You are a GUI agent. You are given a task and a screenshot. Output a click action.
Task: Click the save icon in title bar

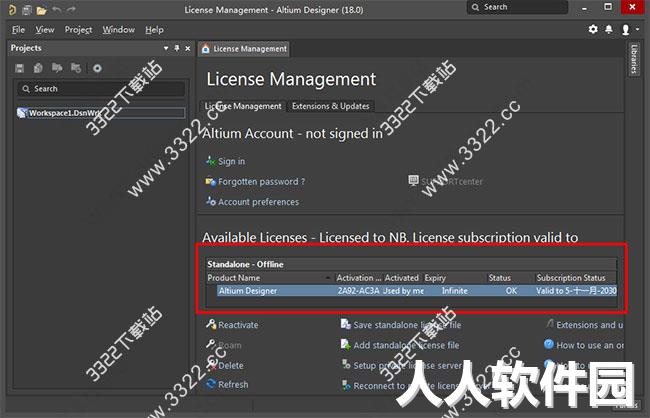27,10
